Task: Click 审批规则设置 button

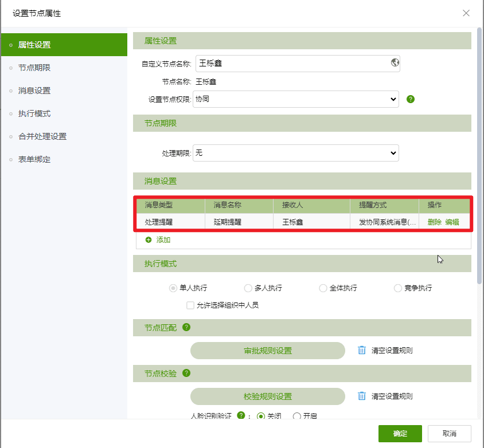Action: (268, 351)
